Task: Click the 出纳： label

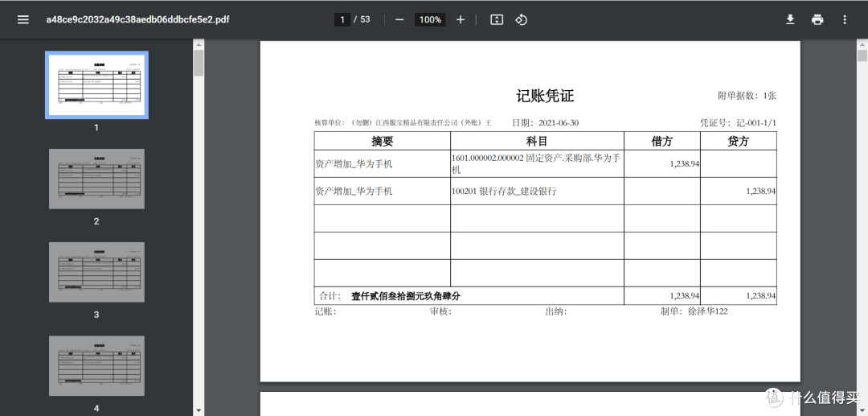Action: (556, 311)
